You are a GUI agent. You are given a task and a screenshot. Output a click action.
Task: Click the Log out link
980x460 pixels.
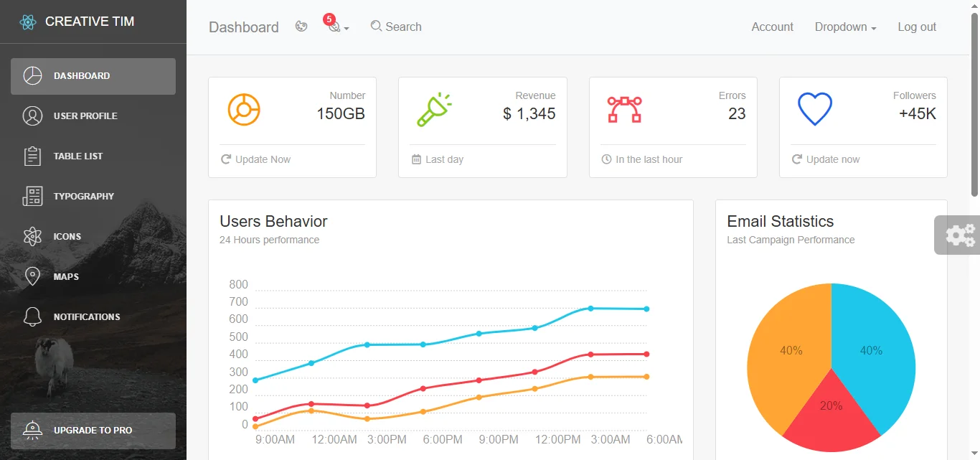[x=916, y=27]
